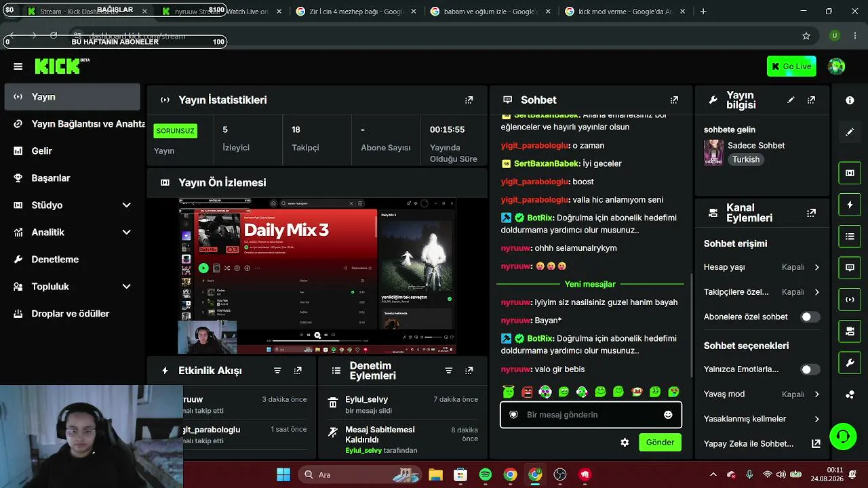Toggle stream stats widget in right rail
The height and width of the screenshot is (488, 868).
[850, 300]
